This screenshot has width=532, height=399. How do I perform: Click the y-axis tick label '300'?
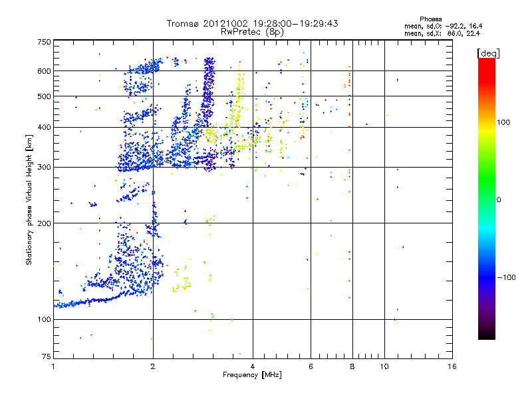pyautogui.click(x=45, y=168)
